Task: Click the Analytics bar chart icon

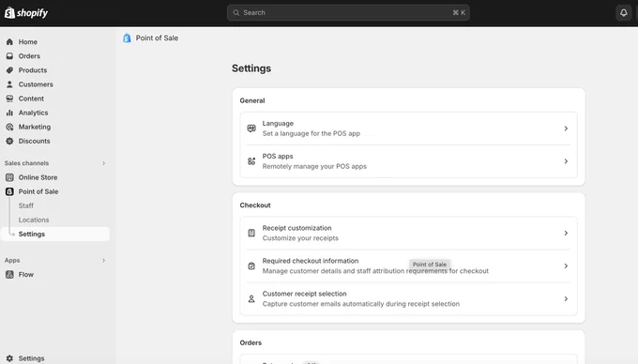Action: [x=9, y=113]
